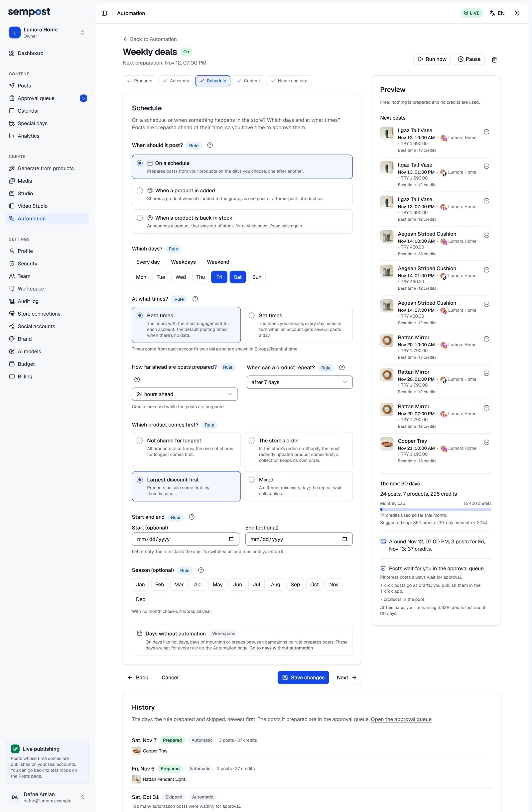Click Copper Tray thumbnail in History
Viewport: 532px width, 812px height.
point(136,751)
